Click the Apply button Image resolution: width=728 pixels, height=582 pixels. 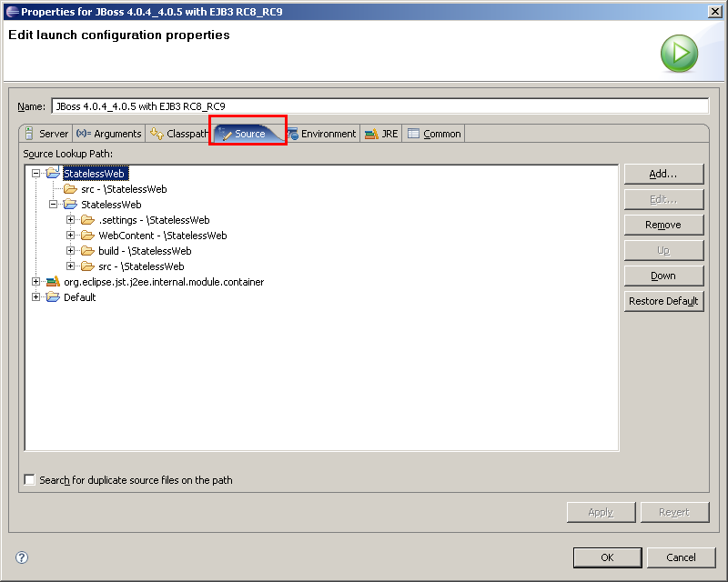(601, 512)
